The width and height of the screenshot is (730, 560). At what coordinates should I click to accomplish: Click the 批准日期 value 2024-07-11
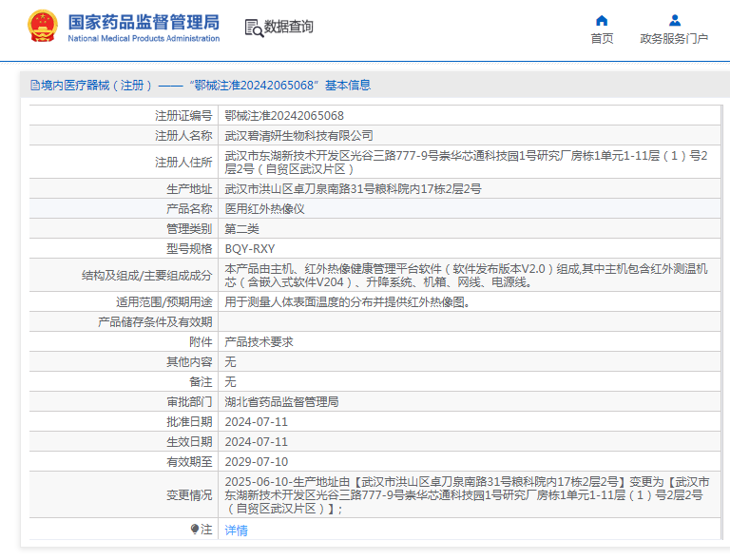tap(256, 422)
